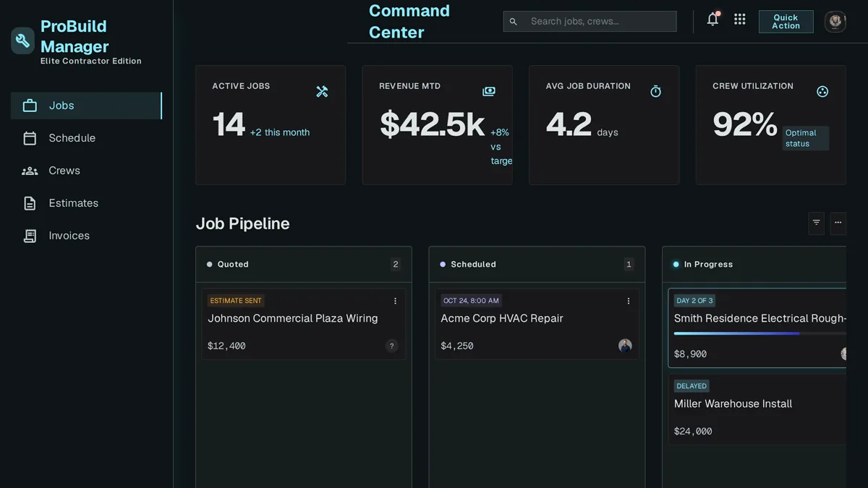Open the user profile avatar
Viewport: 868px width, 488px height.
835,22
